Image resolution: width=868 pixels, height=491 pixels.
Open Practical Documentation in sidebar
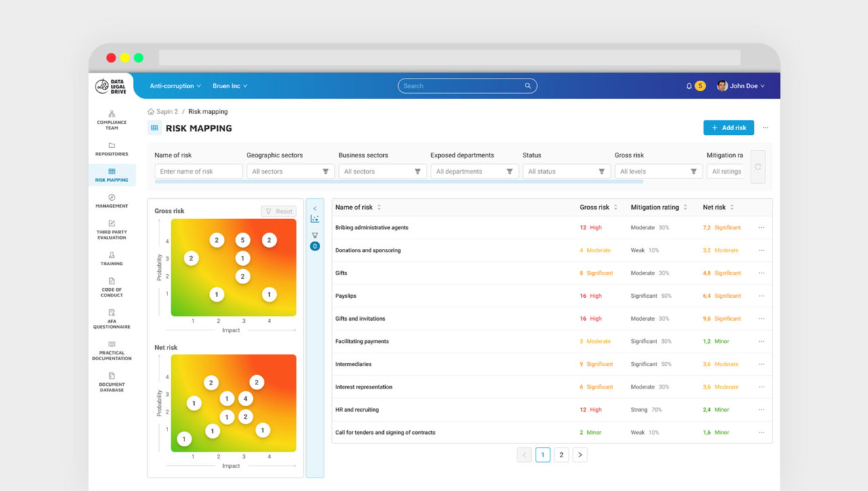coord(112,351)
